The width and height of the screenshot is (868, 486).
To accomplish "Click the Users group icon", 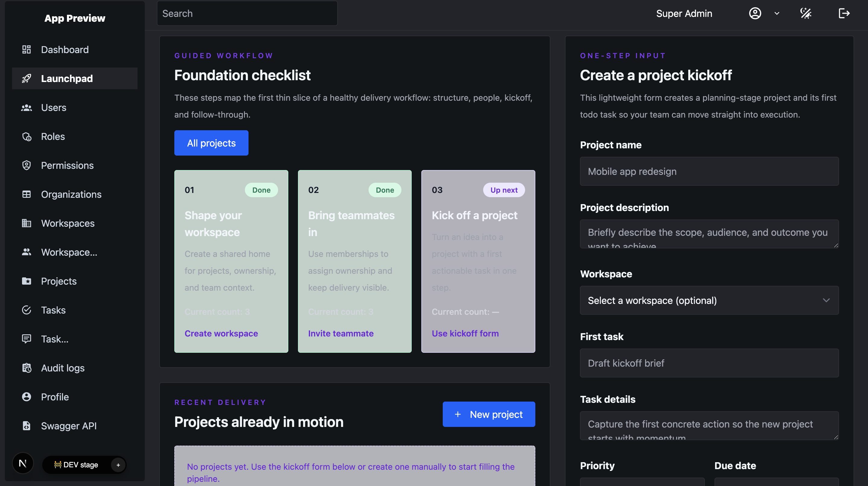I will point(26,107).
